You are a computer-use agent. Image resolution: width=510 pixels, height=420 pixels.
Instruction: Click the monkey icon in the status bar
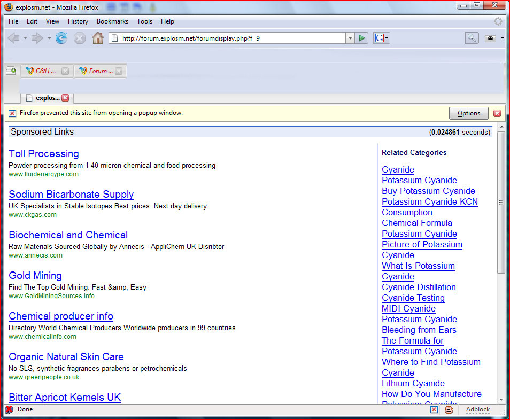point(449,409)
